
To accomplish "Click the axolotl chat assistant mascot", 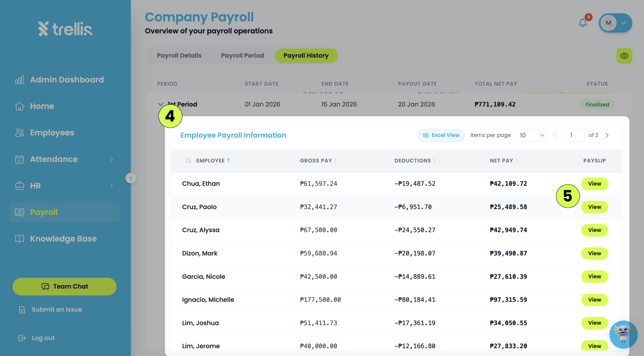I will click(x=623, y=334).
